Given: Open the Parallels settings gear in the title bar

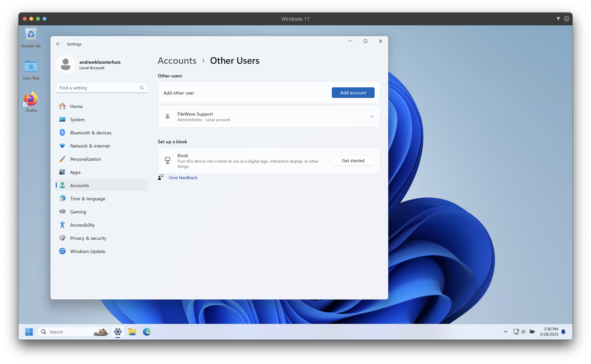Looking at the screenshot, I should [x=566, y=19].
